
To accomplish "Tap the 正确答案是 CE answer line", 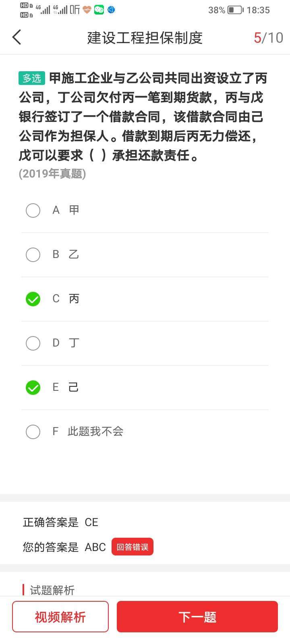I will click(x=60, y=522).
